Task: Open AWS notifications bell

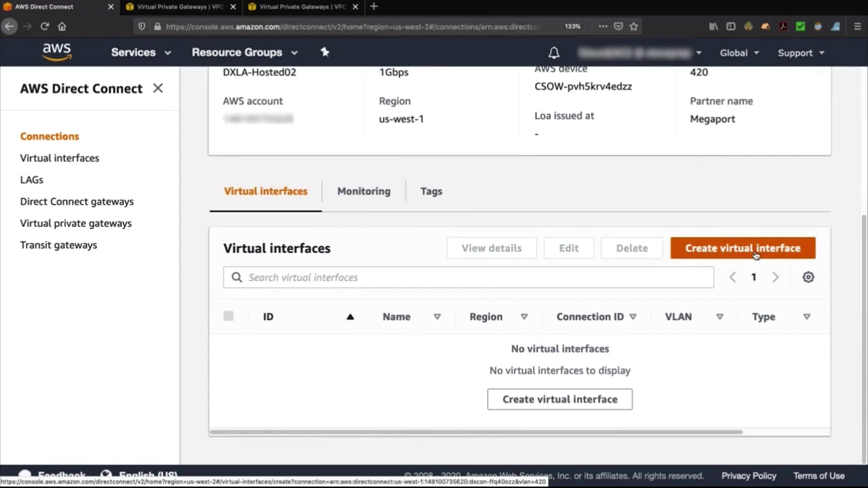Action: [x=554, y=53]
